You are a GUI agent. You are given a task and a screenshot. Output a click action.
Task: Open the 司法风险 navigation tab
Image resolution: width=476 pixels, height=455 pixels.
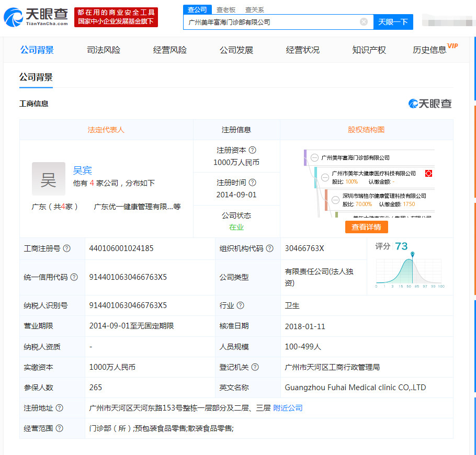point(104,50)
